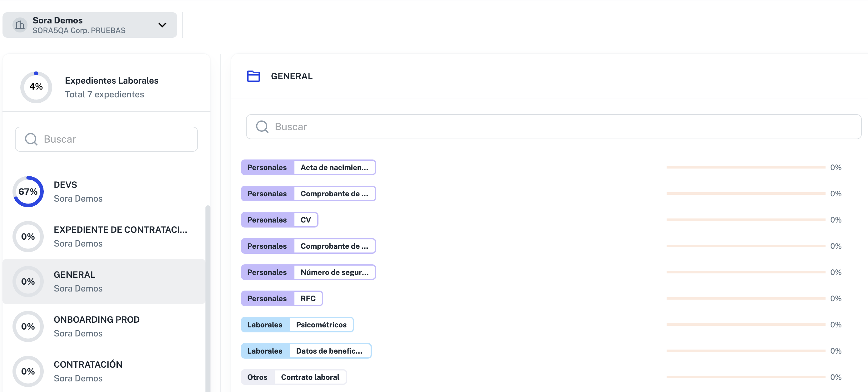
Task: Click the 0% ring beside ONBOARDING PROD
Action: (x=28, y=326)
